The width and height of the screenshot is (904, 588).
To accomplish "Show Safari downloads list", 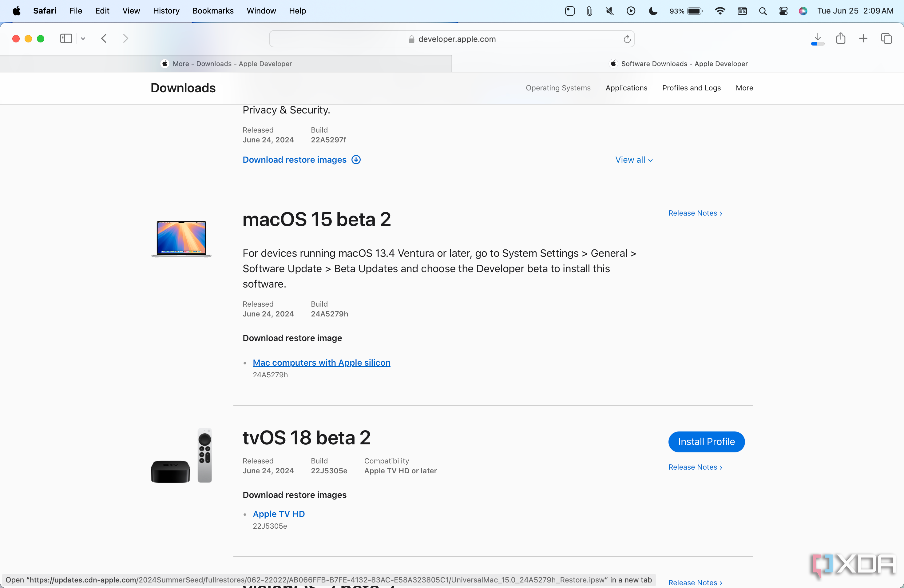I will tap(817, 39).
